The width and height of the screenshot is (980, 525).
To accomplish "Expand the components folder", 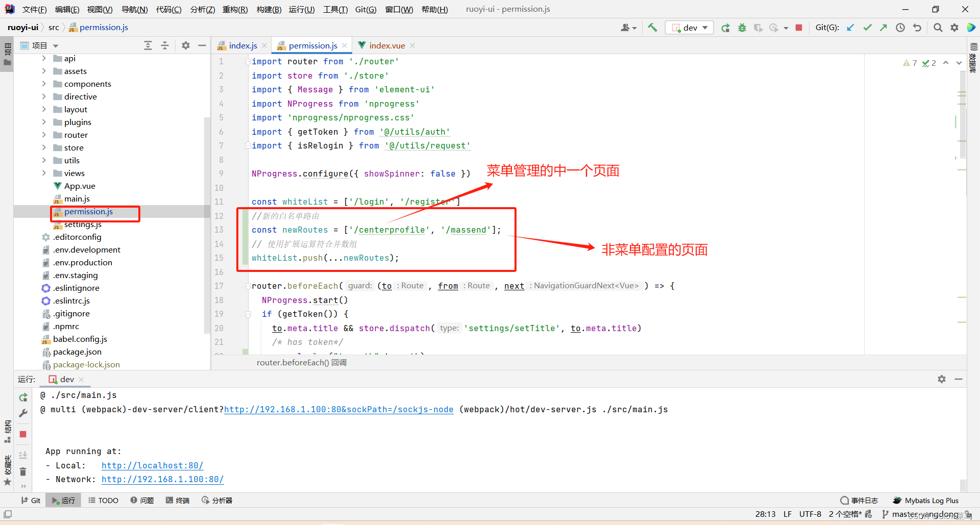I will (44, 84).
